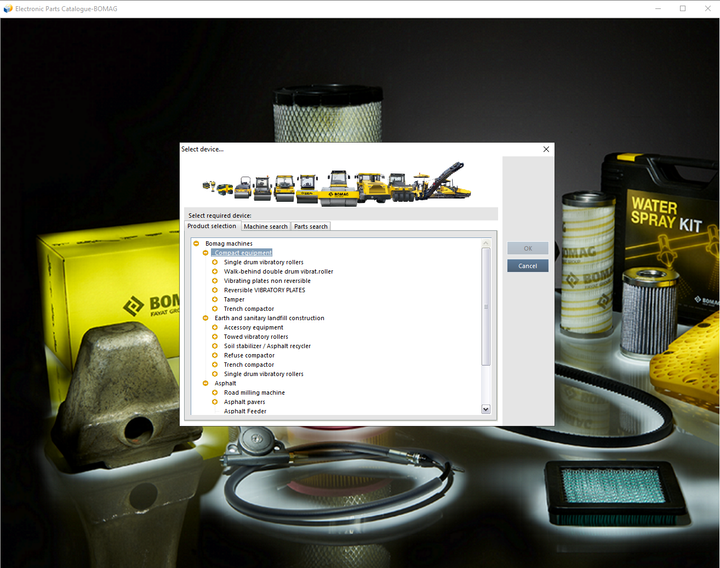Select the Accessory equipment entry
Viewport: 720px width, 568px height.
(x=253, y=327)
